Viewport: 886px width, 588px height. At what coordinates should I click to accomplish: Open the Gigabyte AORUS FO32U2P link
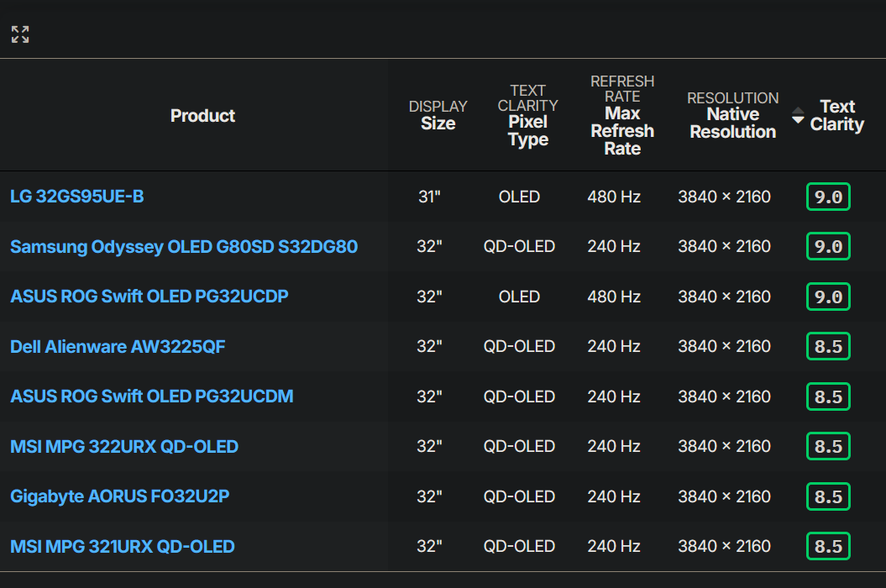[x=120, y=496]
